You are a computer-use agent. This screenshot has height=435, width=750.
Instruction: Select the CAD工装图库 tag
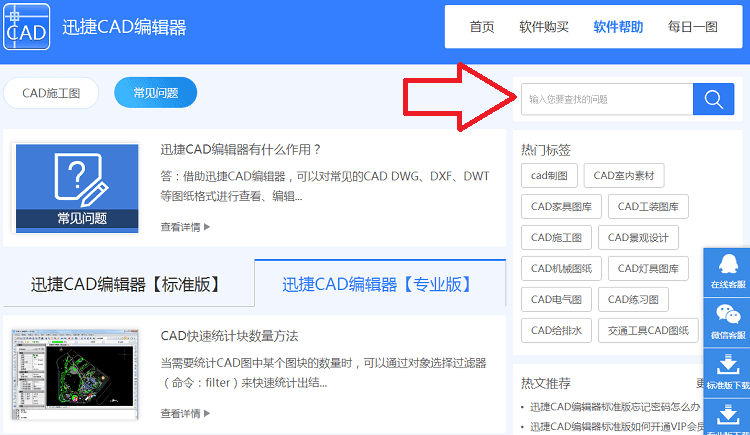pyautogui.click(x=648, y=207)
